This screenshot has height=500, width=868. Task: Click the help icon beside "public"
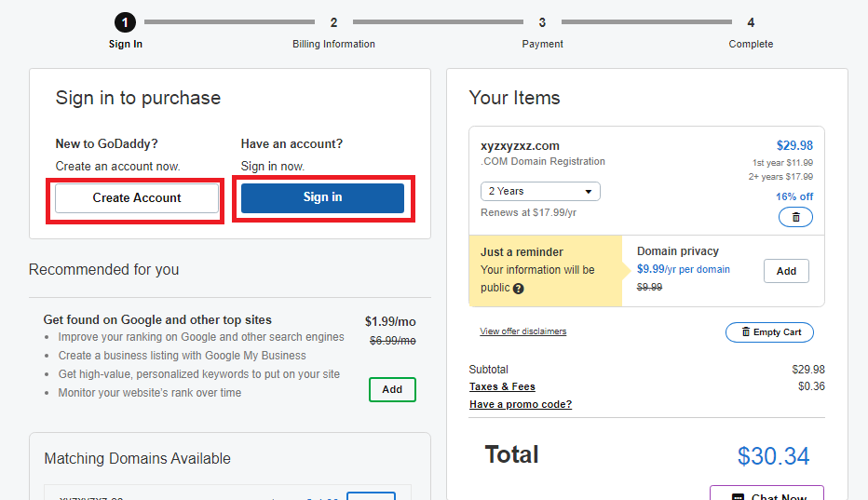click(518, 289)
